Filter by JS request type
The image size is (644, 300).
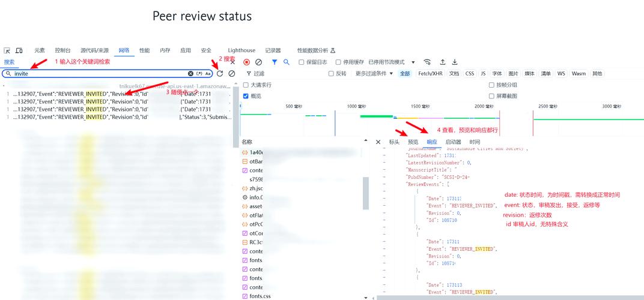[483, 73]
